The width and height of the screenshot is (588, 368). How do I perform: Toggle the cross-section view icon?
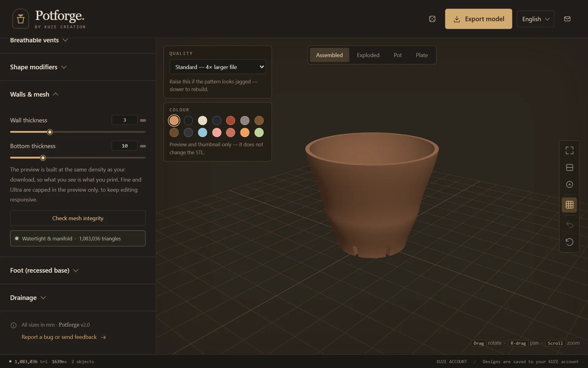(x=569, y=167)
